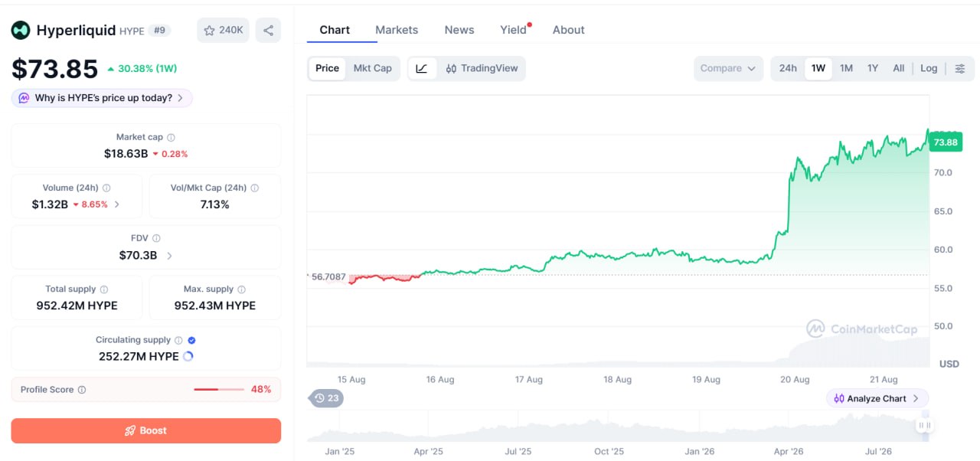Image resolution: width=980 pixels, height=461 pixels.
Task: Click the circulating supply progress ring icon
Action: [188, 356]
